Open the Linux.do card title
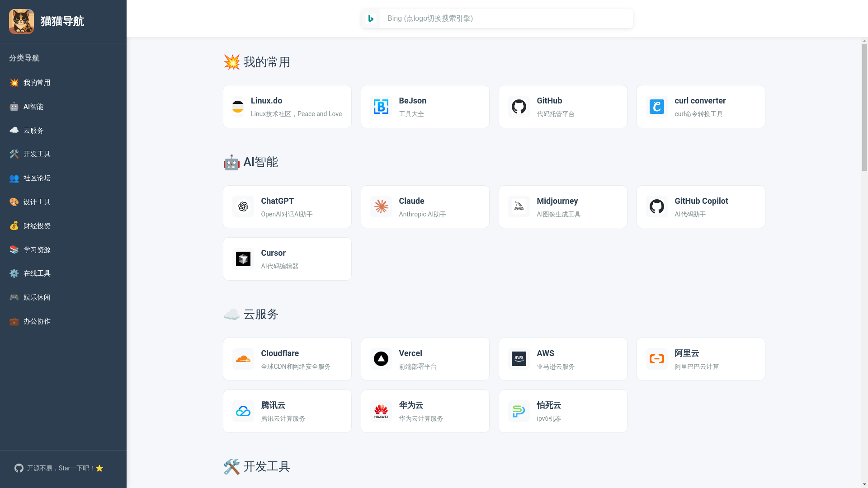The image size is (868, 488). (266, 101)
